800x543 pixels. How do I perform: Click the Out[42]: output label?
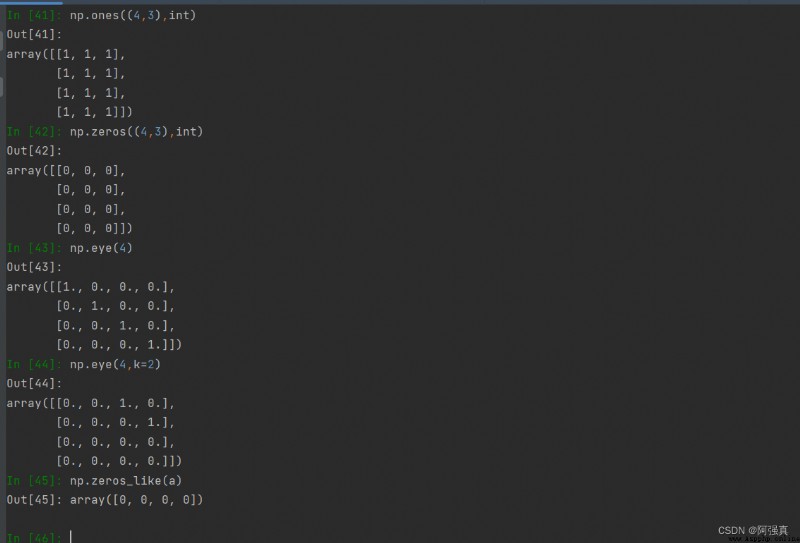tap(34, 151)
